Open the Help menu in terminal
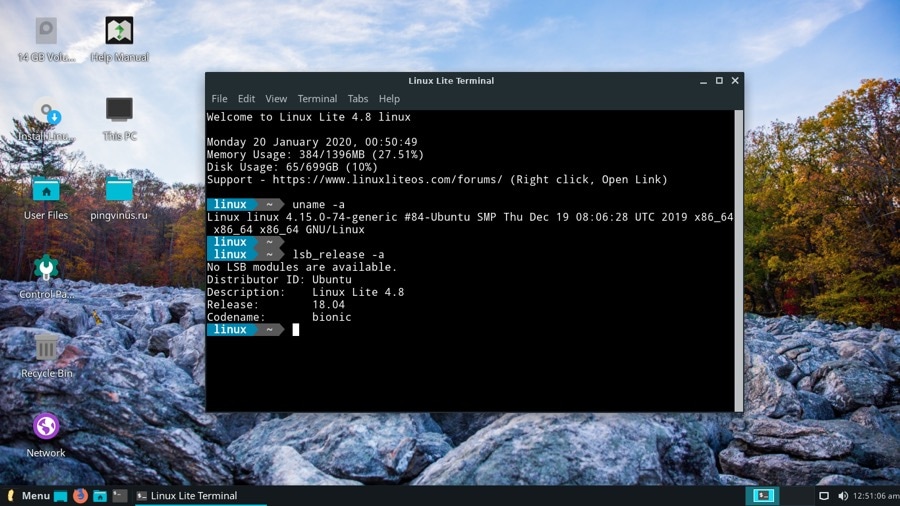This screenshot has height=506, width=900. [x=389, y=99]
